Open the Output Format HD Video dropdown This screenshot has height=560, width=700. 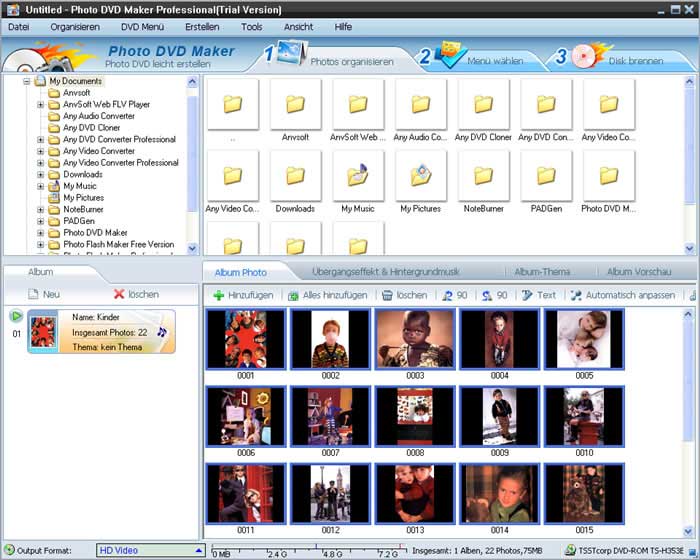(x=150, y=550)
